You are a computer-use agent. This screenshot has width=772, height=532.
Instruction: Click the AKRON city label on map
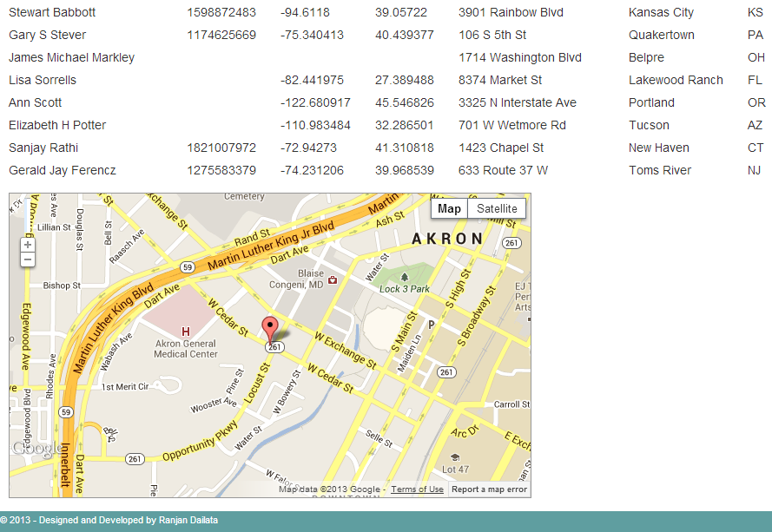pyautogui.click(x=447, y=240)
